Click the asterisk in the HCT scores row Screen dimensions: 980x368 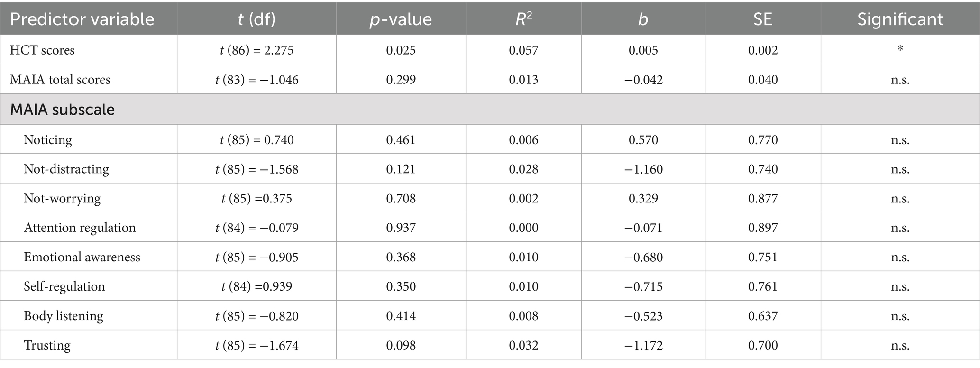(x=900, y=49)
